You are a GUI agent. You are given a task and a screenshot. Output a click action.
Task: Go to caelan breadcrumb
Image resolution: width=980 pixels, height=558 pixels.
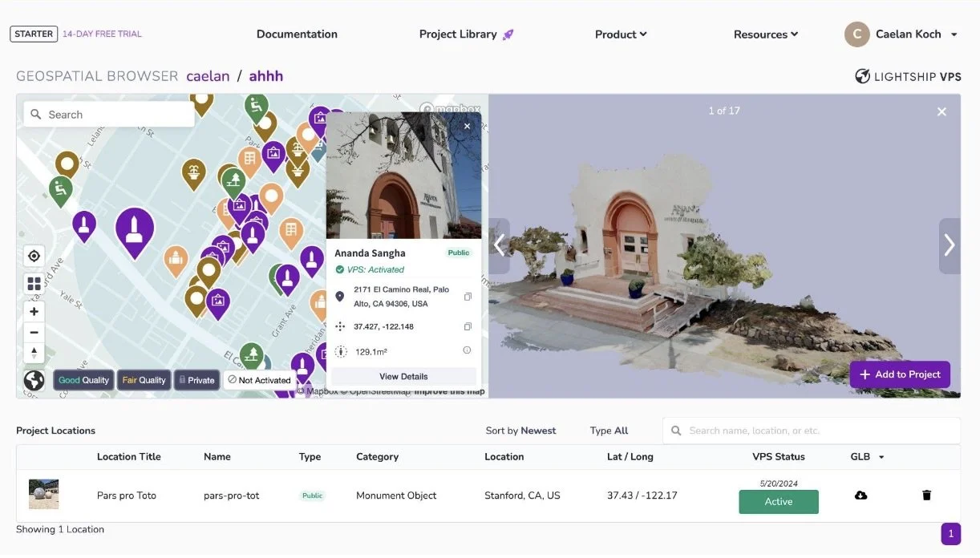coord(208,76)
